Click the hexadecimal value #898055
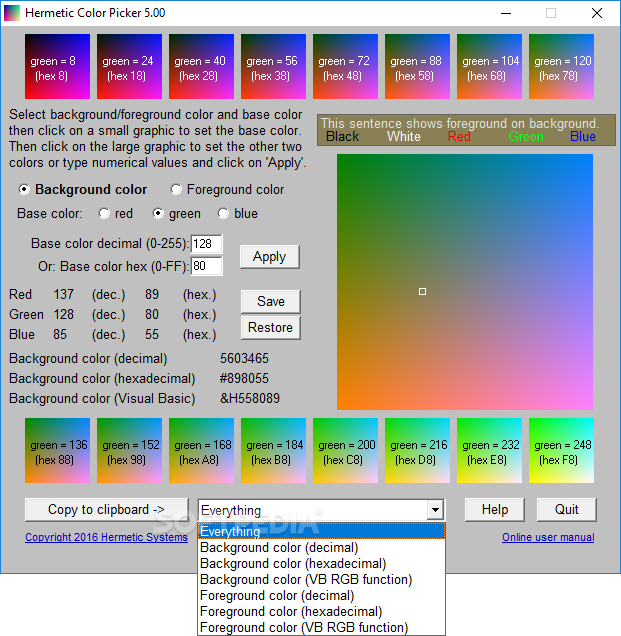This screenshot has height=636, width=621. pos(244,378)
